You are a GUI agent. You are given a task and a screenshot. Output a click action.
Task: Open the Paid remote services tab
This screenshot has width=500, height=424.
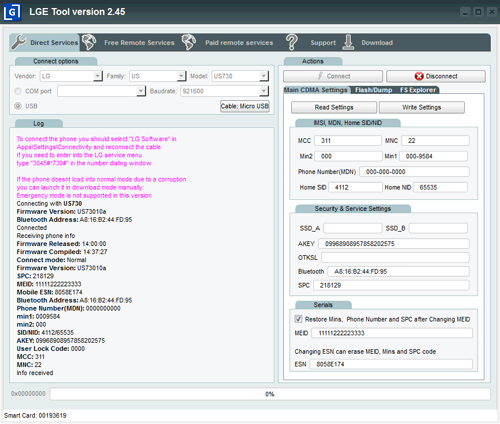pyautogui.click(x=228, y=42)
